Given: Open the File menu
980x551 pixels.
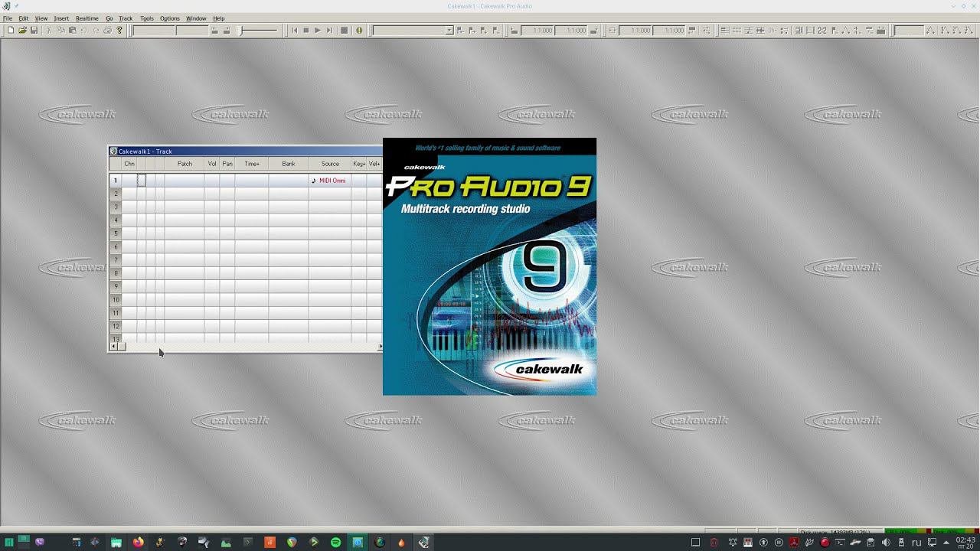Looking at the screenshot, I should pos(8,18).
